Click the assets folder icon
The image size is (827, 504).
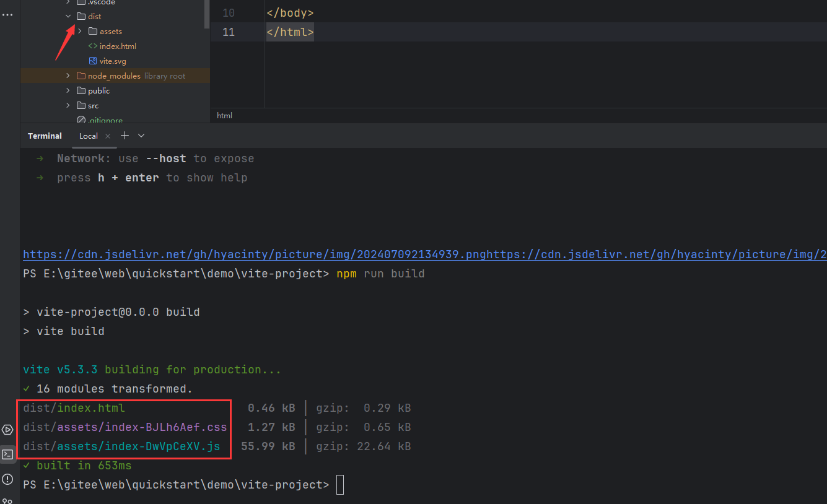(x=93, y=31)
